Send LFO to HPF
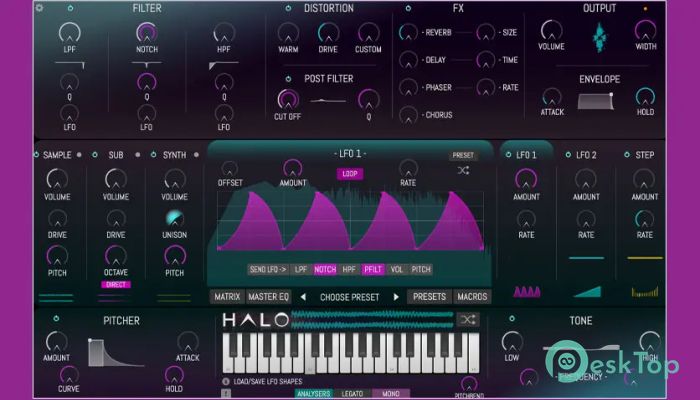The width and height of the screenshot is (700, 400). tap(349, 269)
